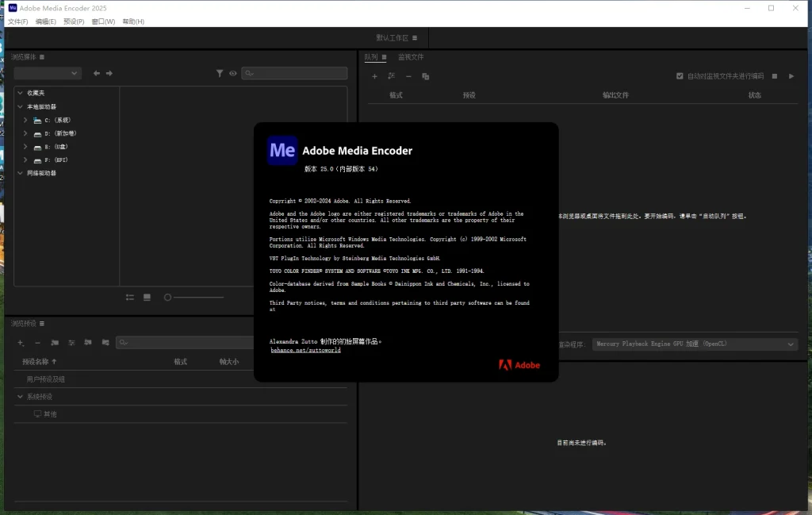812x515 pixels.
Task: Start queue with the green play icon
Action: [x=791, y=76]
